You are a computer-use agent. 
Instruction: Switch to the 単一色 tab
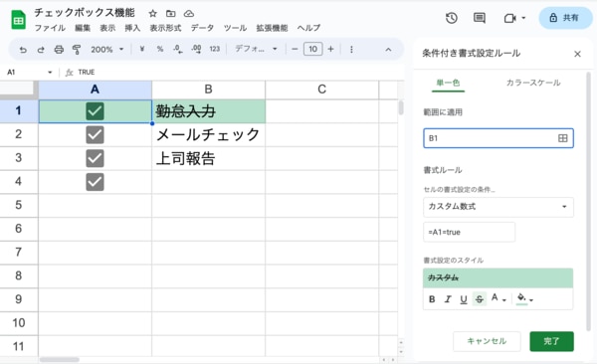(x=448, y=83)
